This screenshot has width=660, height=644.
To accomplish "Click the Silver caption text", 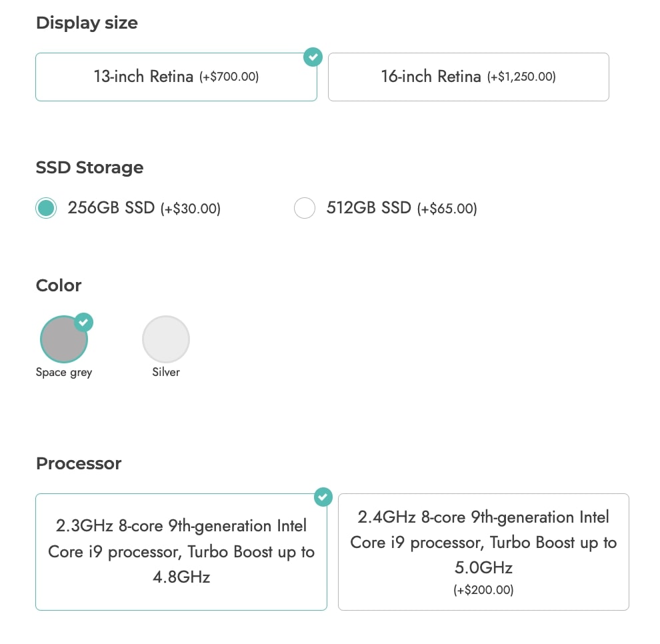I will click(x=166, y=372).
